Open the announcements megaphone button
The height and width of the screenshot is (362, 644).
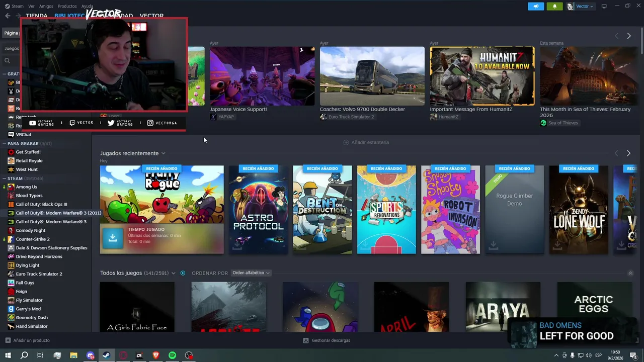coord(536,6)
